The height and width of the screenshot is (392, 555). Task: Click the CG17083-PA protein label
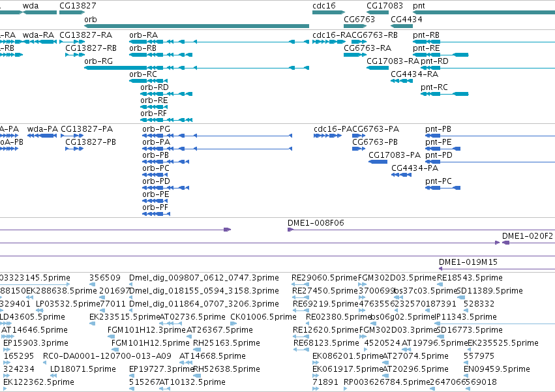coord(395,155)
